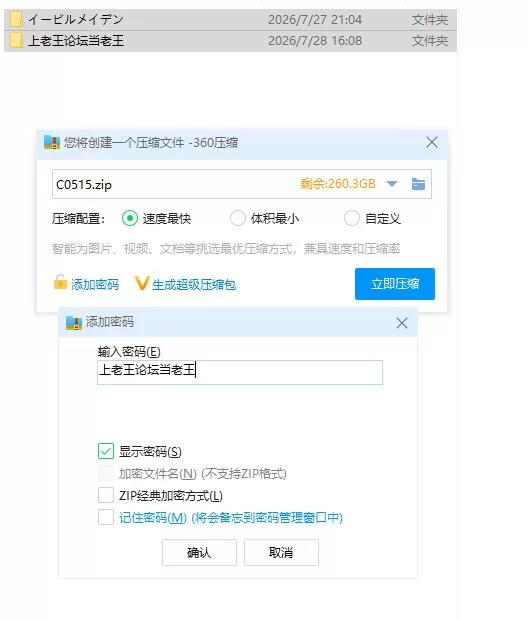Click the 生成超级压缩包 link

194,284
